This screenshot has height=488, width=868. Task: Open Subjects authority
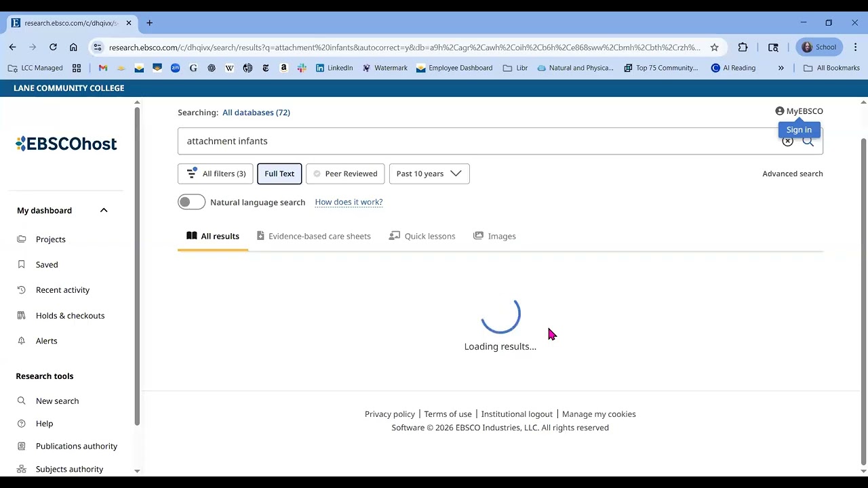pos(69,469)
